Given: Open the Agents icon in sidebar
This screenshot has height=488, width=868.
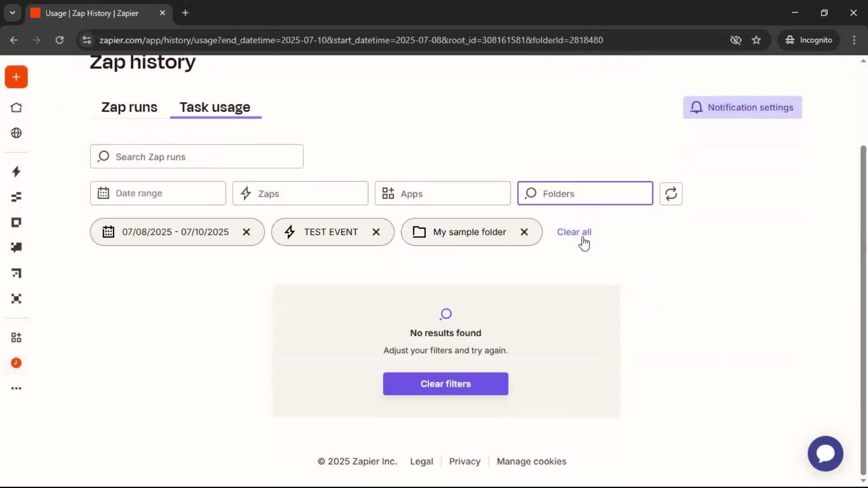Looking at the screenshot, I should tap(16, 299).
